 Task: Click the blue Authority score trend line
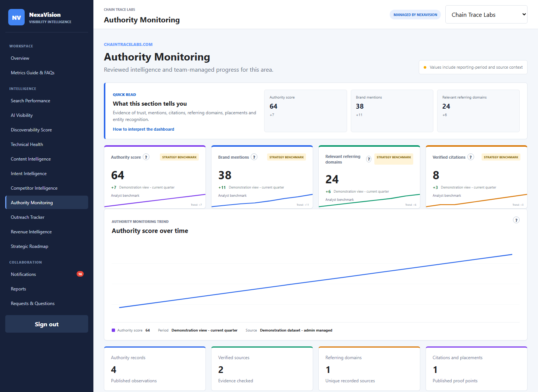pos(316,281)
